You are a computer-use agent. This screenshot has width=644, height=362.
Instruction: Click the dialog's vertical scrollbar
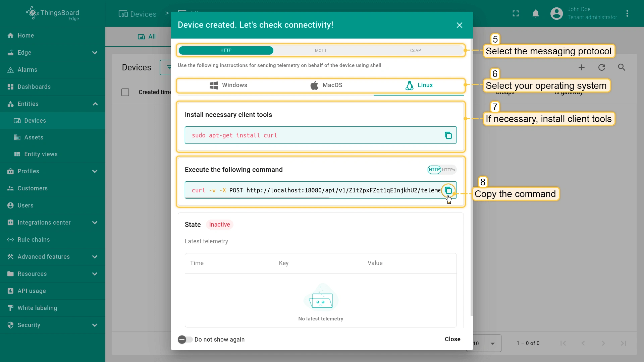pos(471,178)
